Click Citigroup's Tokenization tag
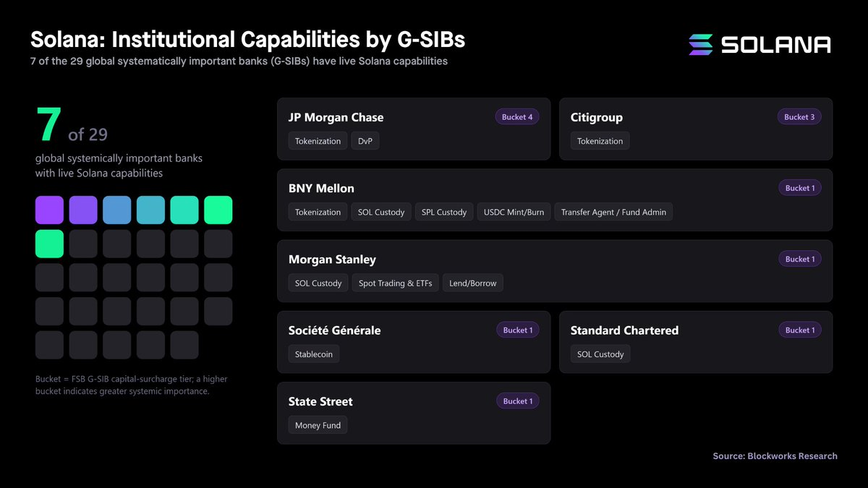The width and height of the screenshot is (868, 488). click(x=600, y=141)
